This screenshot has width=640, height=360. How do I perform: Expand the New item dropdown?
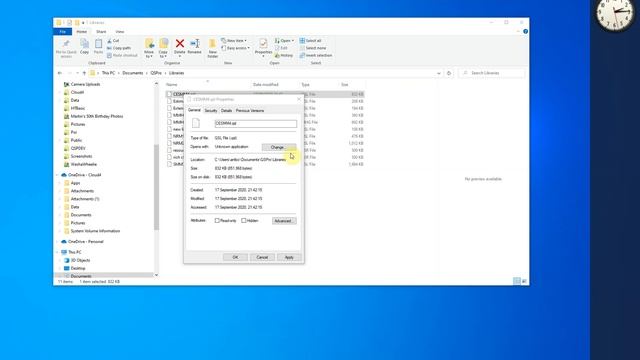tap(234, 41)
